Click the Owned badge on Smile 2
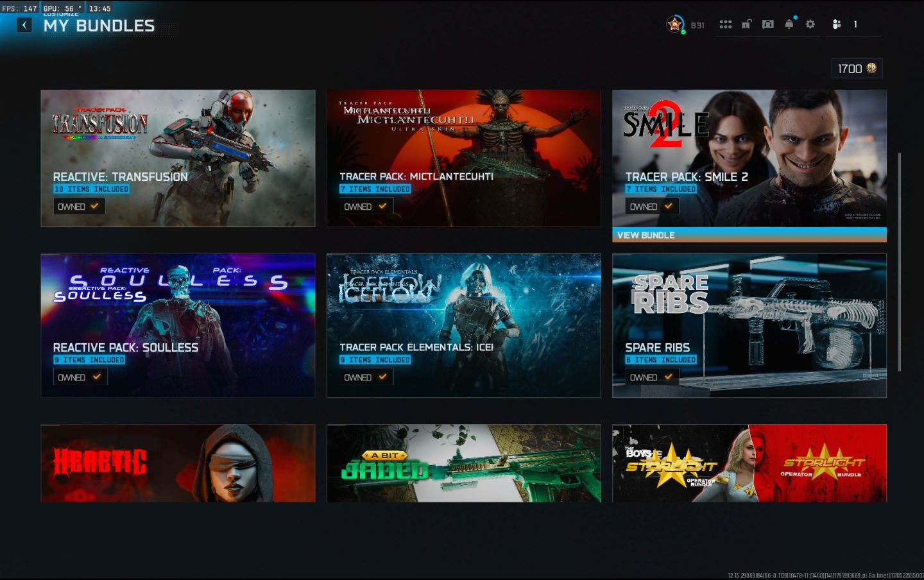 [651, 207]
